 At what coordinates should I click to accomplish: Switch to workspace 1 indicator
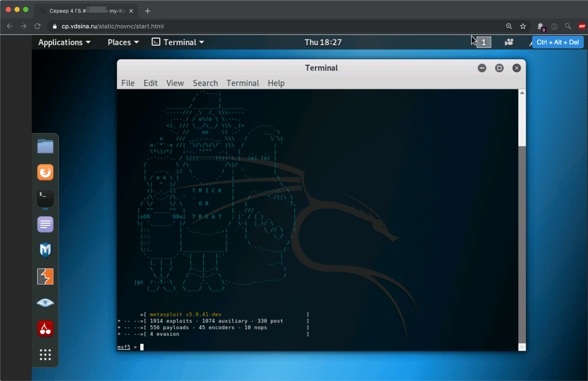pos(484,42)
